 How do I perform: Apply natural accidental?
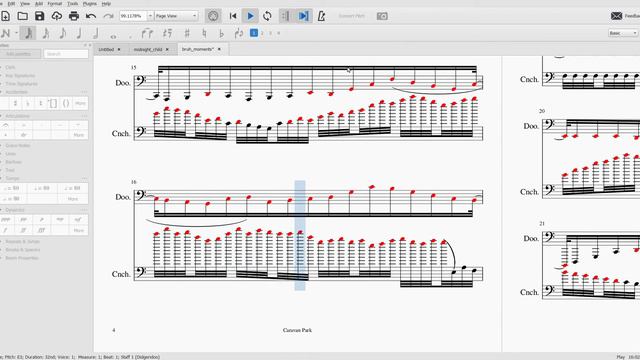pos(204,33)
